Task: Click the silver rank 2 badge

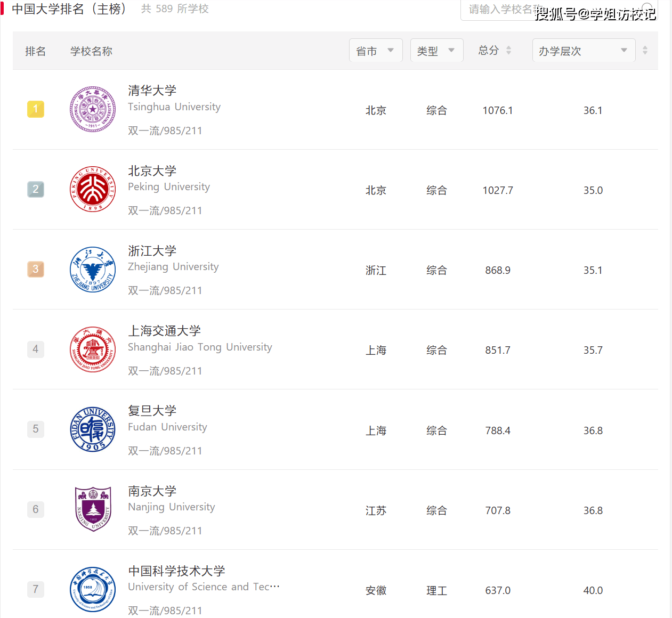Action: click(36, 189)
